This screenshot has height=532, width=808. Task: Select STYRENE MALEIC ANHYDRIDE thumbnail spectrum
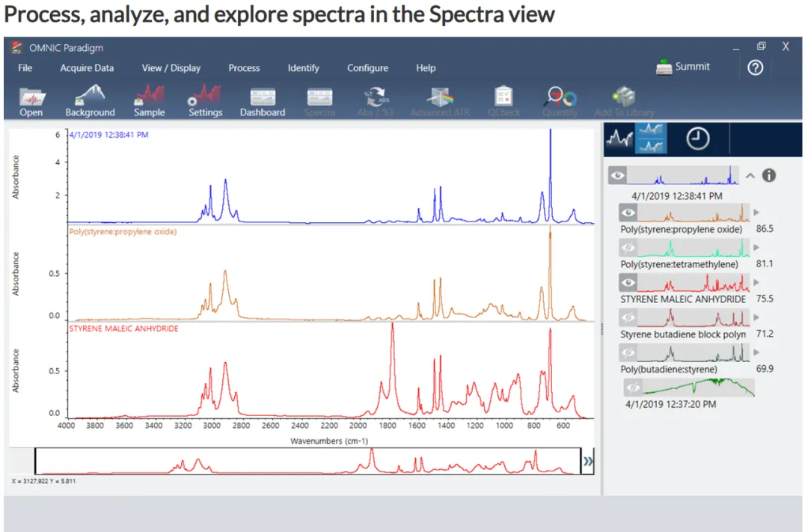(x=694, y=283)
